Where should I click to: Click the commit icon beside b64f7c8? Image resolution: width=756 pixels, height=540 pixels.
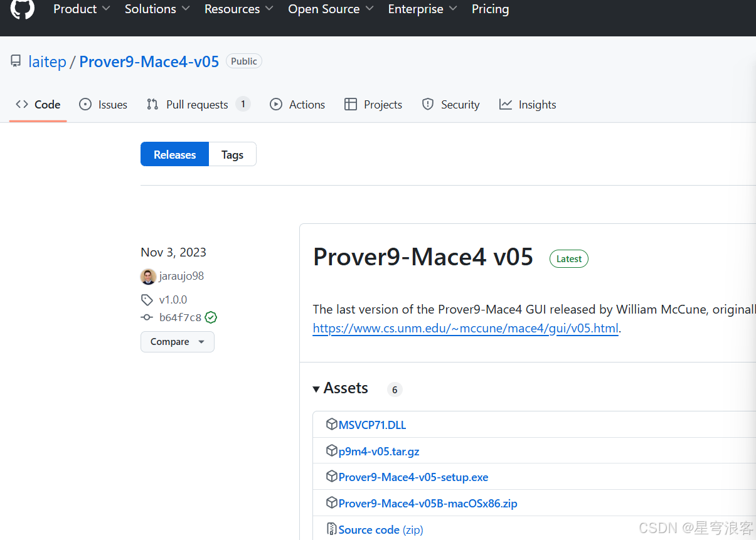click(147, 317)
